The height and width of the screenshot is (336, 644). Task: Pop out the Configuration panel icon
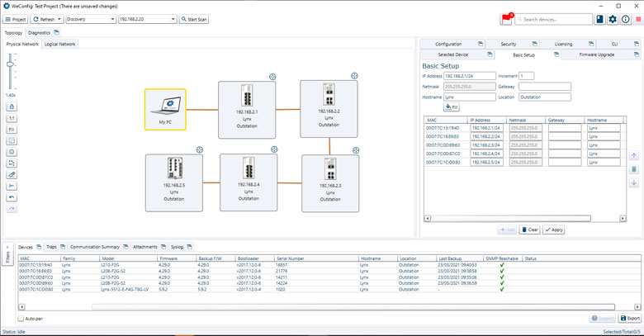481,44
